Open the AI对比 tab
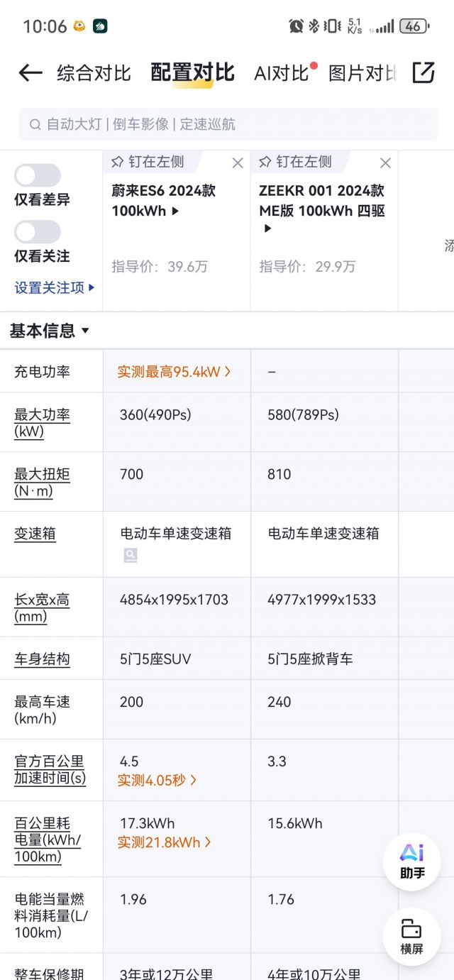Image resolution: width=454 pixels, height=980 pixels. [281, 73]
